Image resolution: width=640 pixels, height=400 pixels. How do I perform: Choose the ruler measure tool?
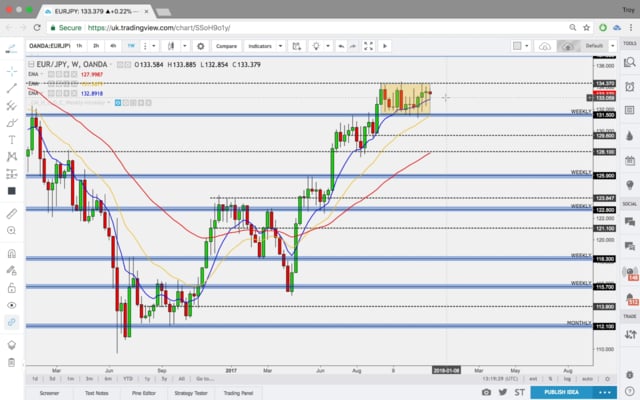tap(11, 213)
